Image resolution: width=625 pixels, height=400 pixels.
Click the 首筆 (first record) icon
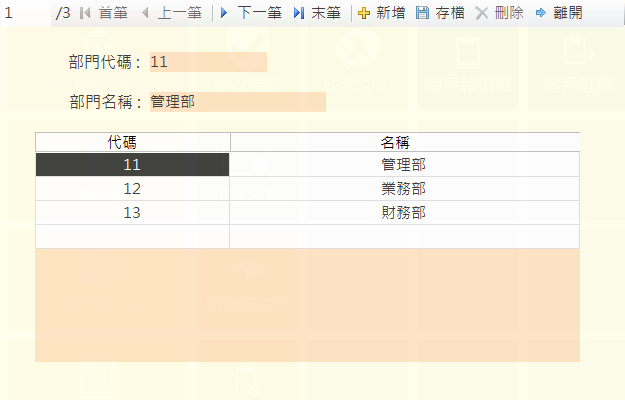pos(85,13)
